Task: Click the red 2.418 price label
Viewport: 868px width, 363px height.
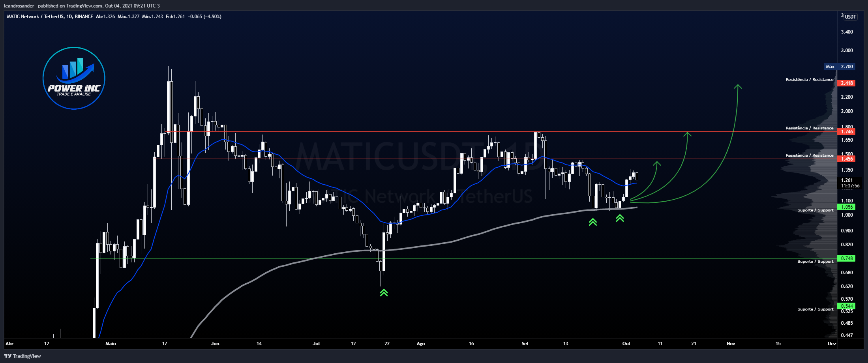Action: tap(846, 83)
